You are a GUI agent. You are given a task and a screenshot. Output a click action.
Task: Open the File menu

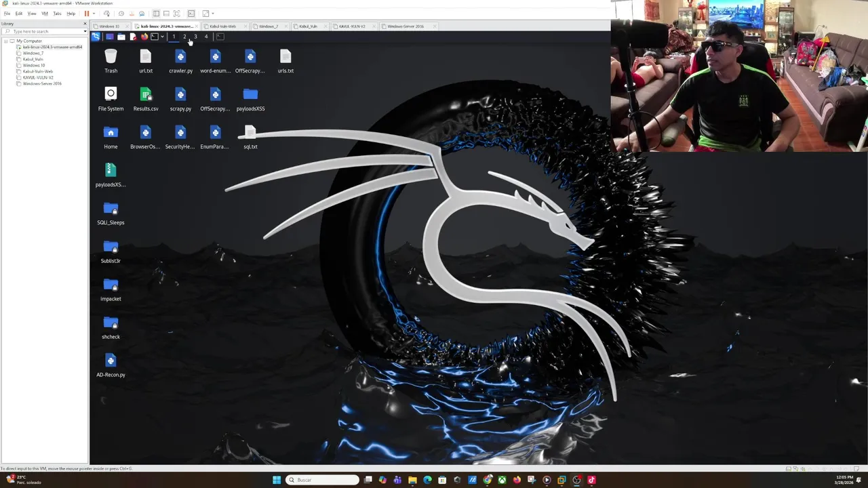(7, 14)
